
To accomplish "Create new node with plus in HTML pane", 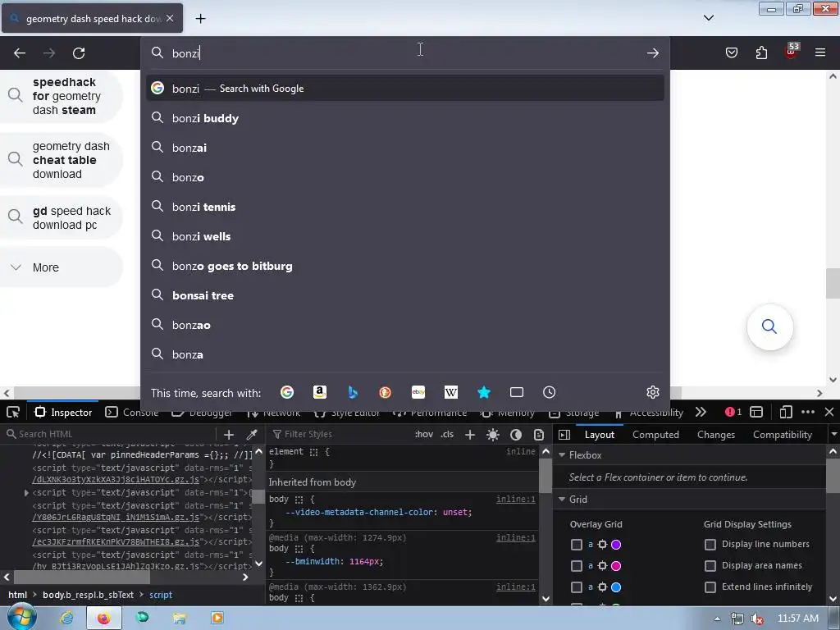I will [229, 435].
